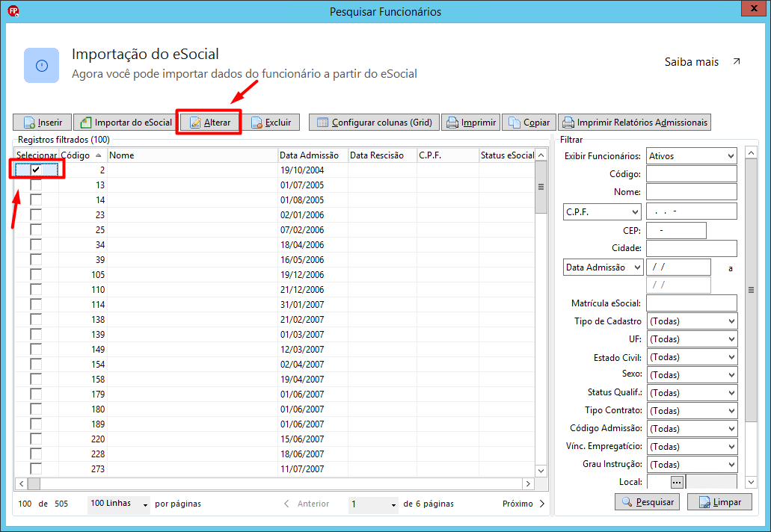771x532 pixels.
Task: Click Excluir to delete record
Action: (271, 123)
